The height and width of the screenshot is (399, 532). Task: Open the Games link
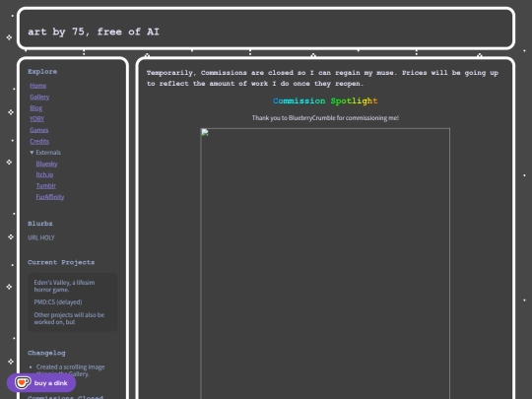click(39, 130)
